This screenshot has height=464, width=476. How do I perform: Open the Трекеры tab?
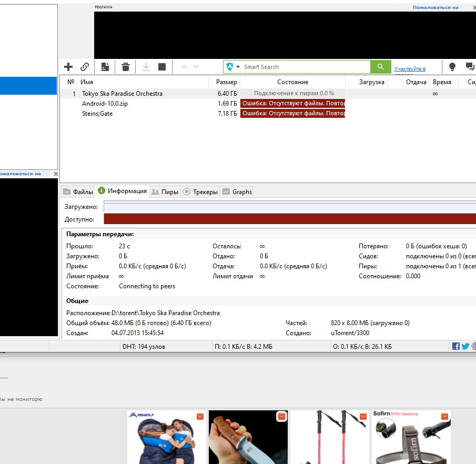click(x=200, y=192)
